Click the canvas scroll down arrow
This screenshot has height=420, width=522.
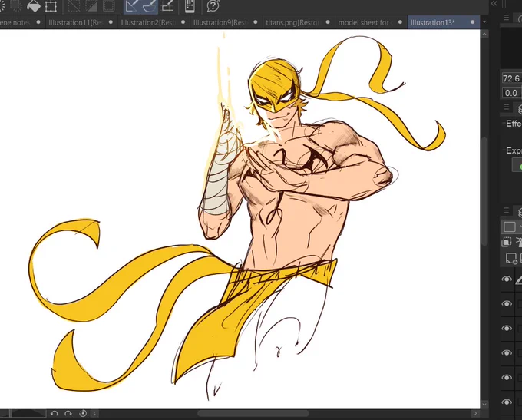click(x=484, y=404)
